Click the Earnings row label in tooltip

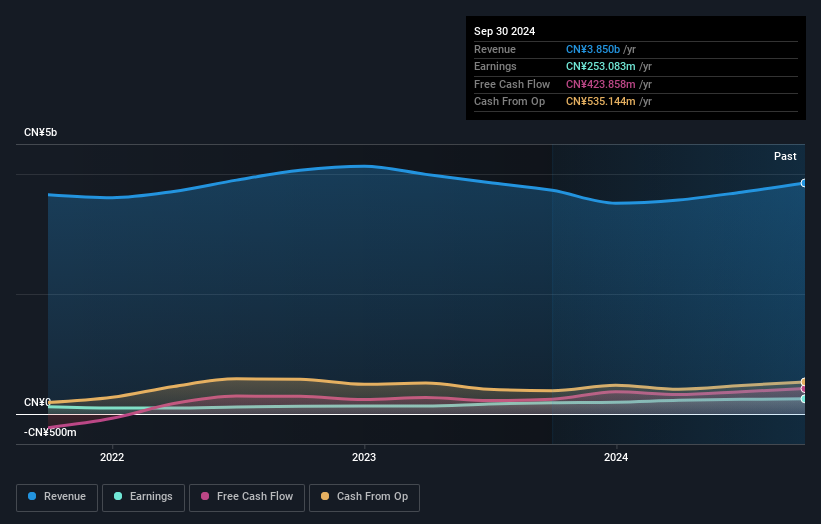(x=495, y=66)
